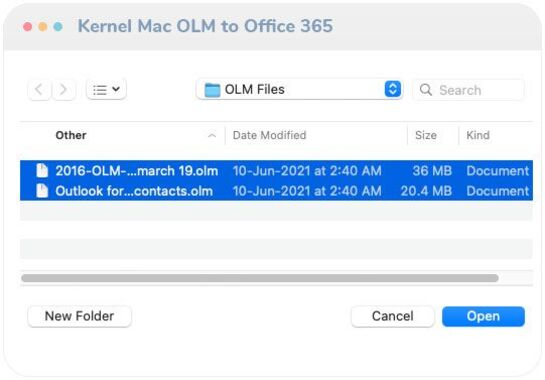Open the list view options dropdown

point(106,90)
